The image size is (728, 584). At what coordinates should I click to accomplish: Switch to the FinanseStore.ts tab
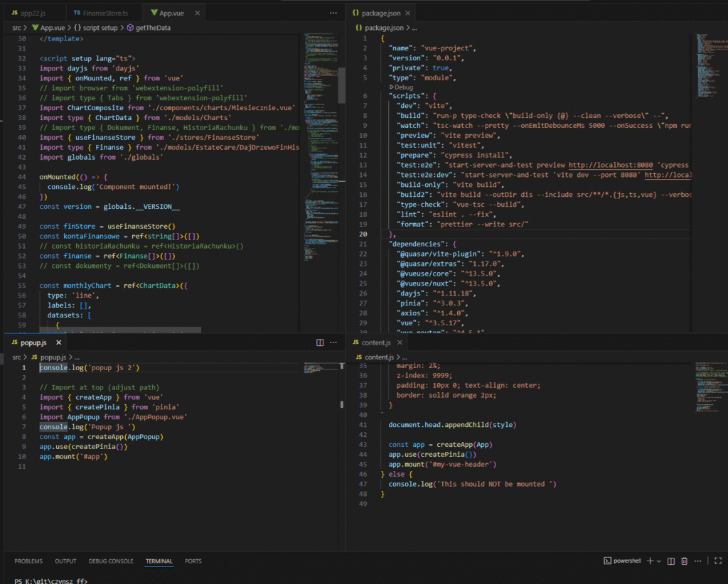105,13
